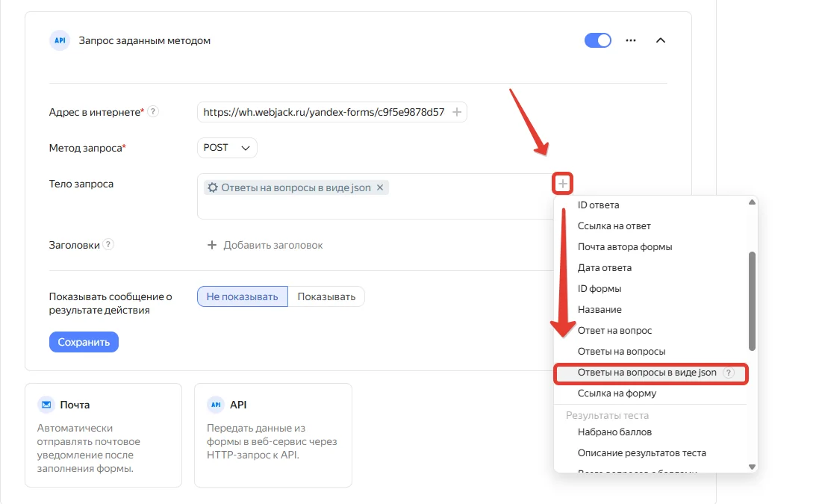The image size is (819, 504).
Task: Pick Описание результатов теста from the list
Action: click(641, 452)
